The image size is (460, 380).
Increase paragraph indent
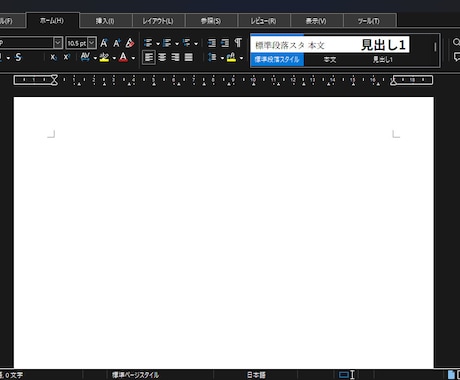click(212, 43)
